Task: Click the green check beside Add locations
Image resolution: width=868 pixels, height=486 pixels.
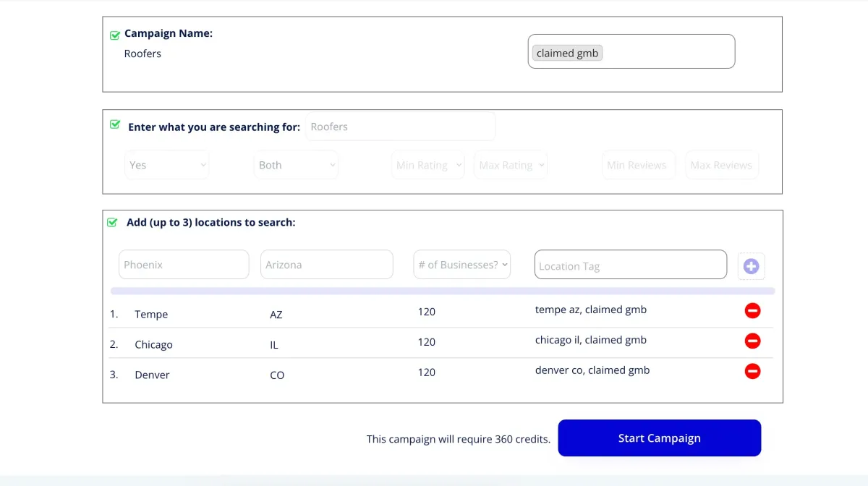Action: click(x=112, y=223)
